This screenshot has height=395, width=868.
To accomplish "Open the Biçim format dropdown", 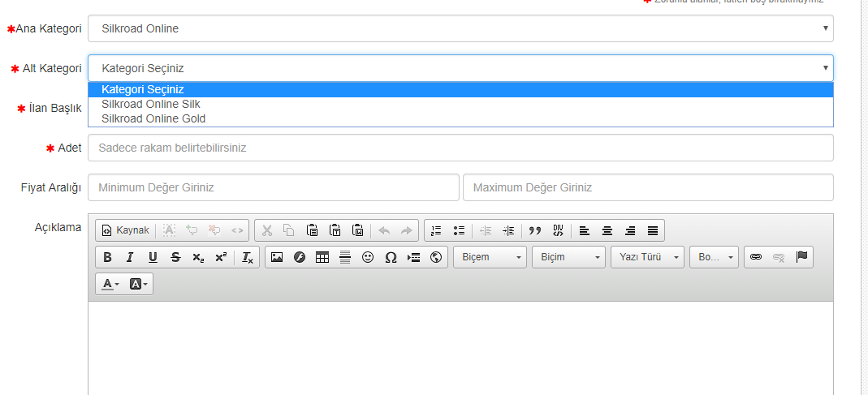I will tap(568, 257).
